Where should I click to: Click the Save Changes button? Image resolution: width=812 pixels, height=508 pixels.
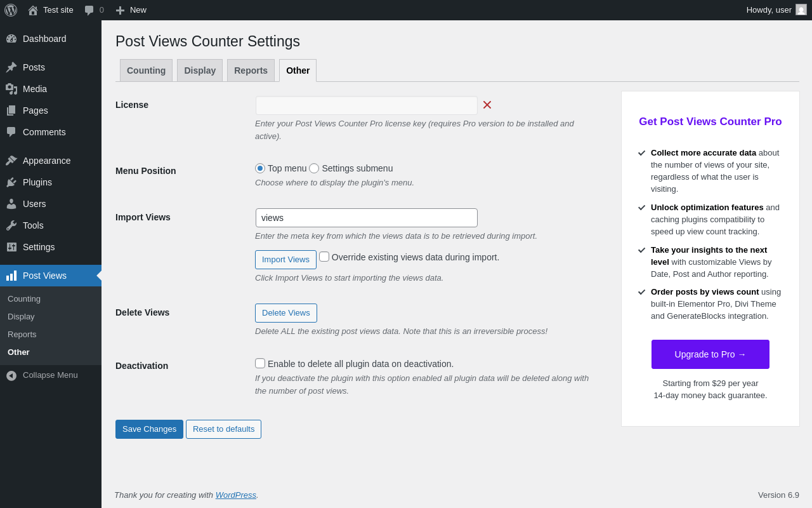click(x=149, y=429)
